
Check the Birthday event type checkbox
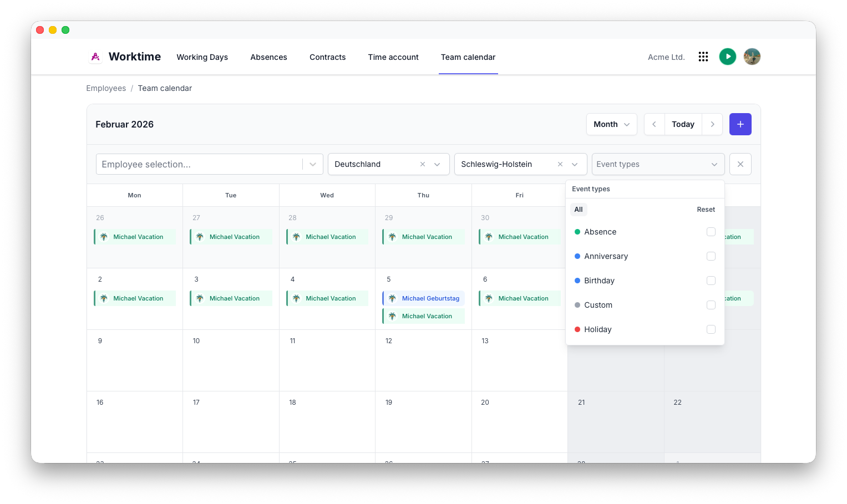pos(711,281)
